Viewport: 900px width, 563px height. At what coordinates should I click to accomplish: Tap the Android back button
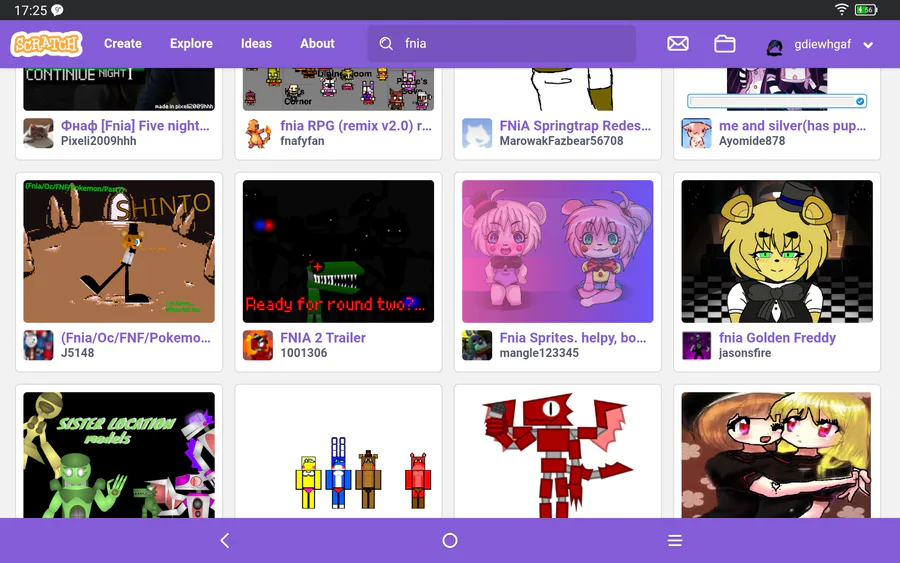(x=225, y=541)
